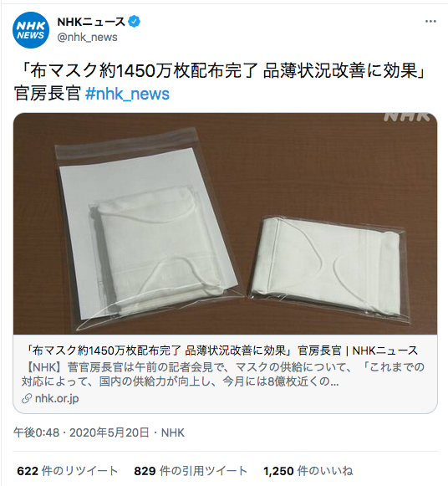Open the NHKニュース account name
Image resolution: width=448 pixels, height=486 pixels.
pyautogui.click(x=91, y=22)
